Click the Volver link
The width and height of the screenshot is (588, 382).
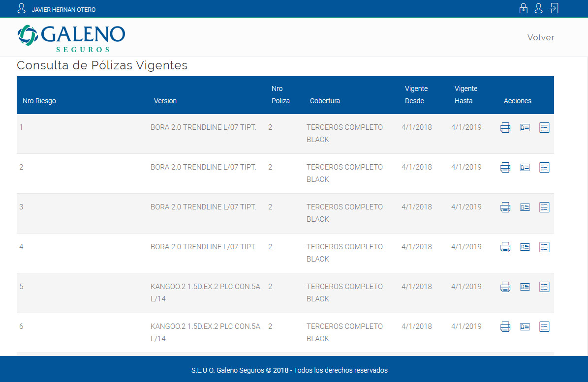[x=540, y=37]
